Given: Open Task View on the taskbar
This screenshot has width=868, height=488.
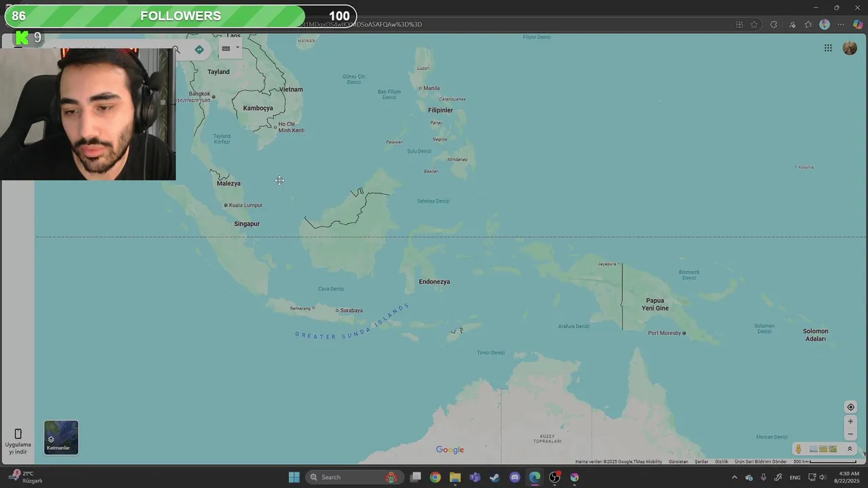Looking at the screenshot, I should tap(416, 477).
